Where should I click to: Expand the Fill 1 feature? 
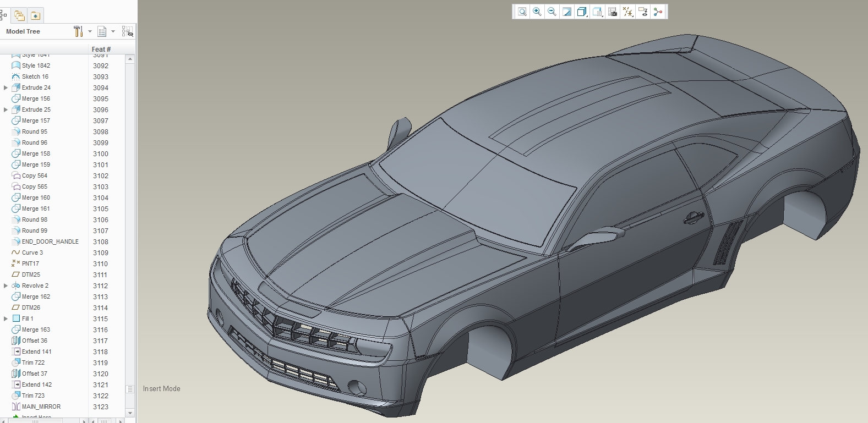tap(6, 318)
